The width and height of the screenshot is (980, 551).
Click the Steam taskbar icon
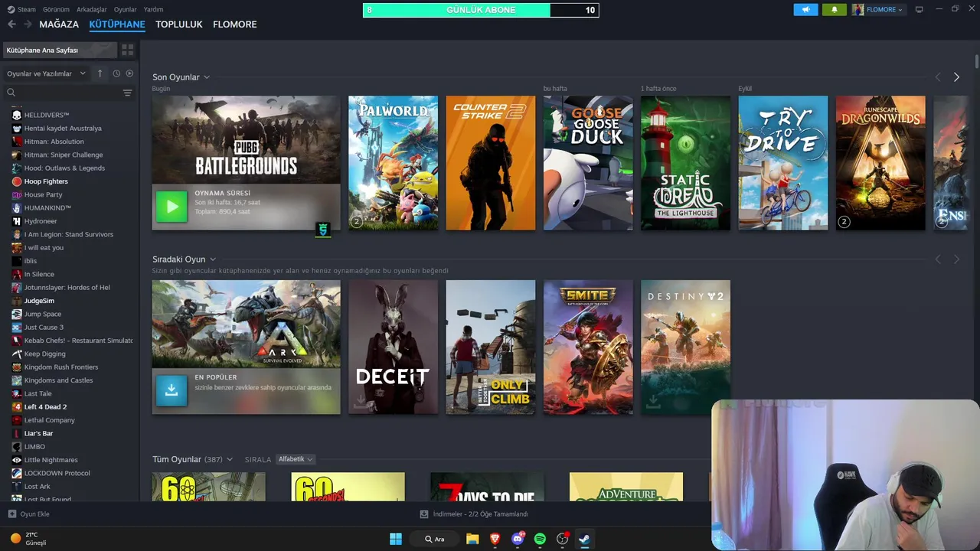(x=584, y=539)
